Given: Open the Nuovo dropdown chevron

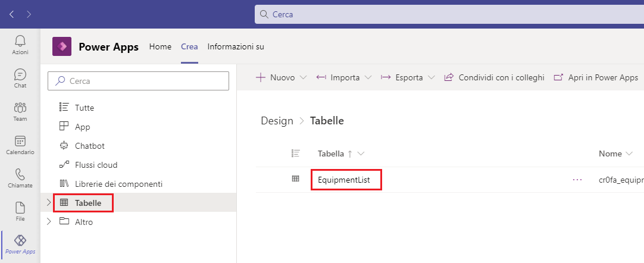Looking at the screenshot, I should click(303, 77).
